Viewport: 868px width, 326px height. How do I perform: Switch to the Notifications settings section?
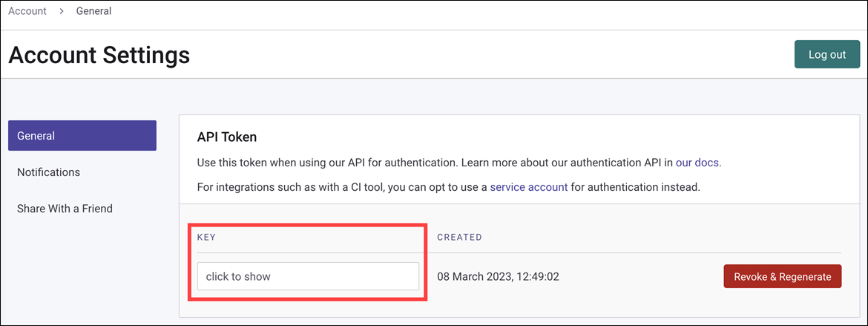click(x=49, y=172)
